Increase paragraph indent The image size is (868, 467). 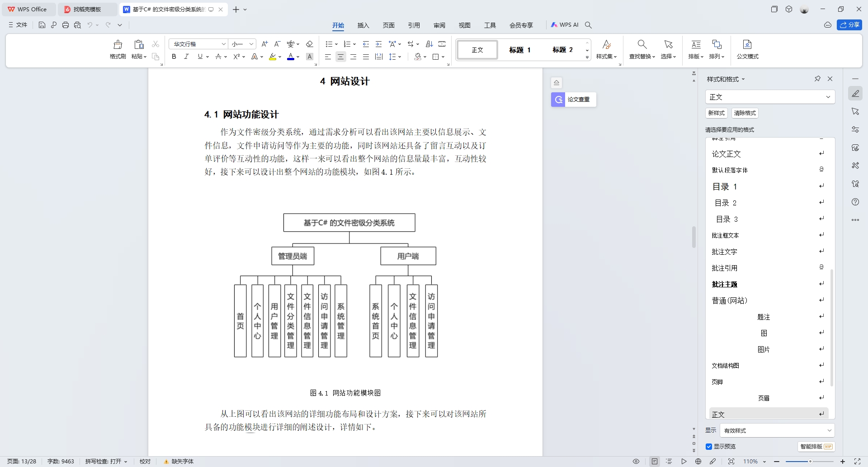point(379,44)
